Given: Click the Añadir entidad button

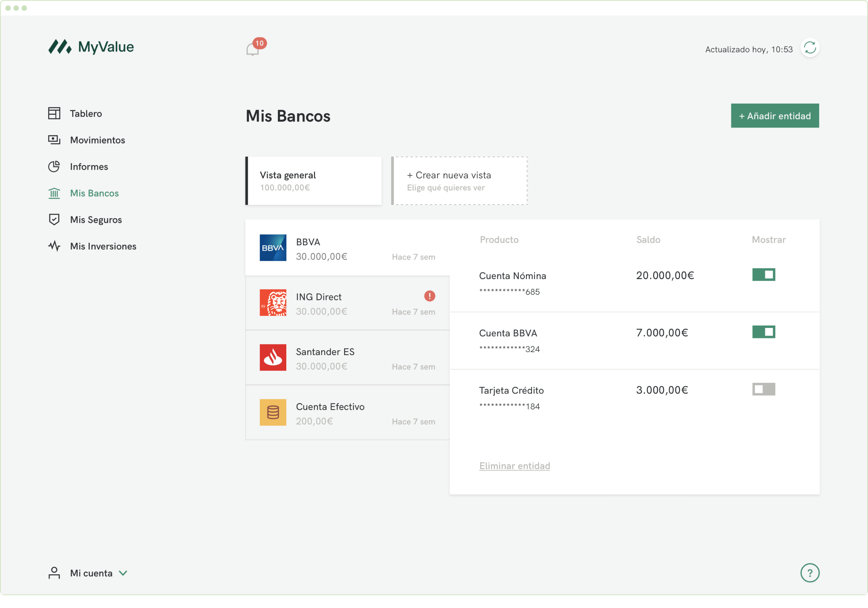Looking at the screenshot, I should (774, 116).
